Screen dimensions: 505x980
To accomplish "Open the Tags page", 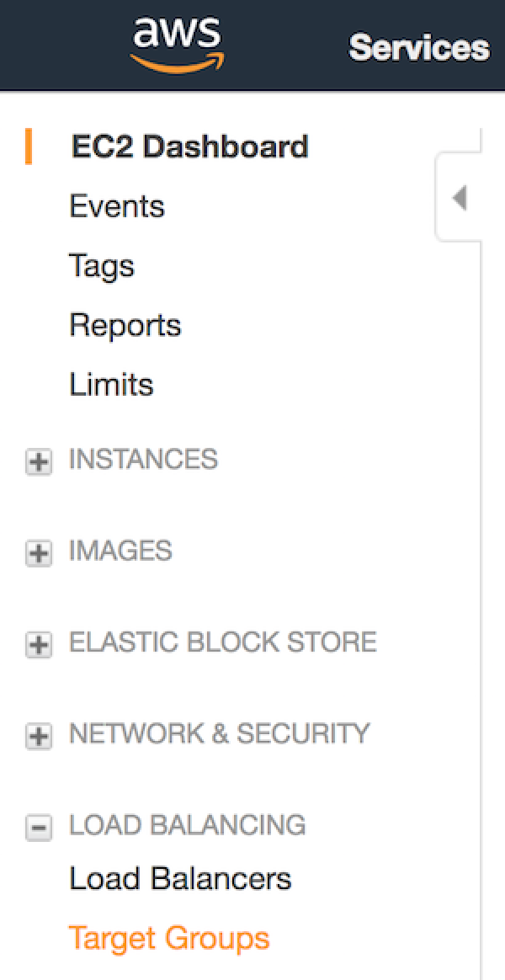I will point(102,265).
